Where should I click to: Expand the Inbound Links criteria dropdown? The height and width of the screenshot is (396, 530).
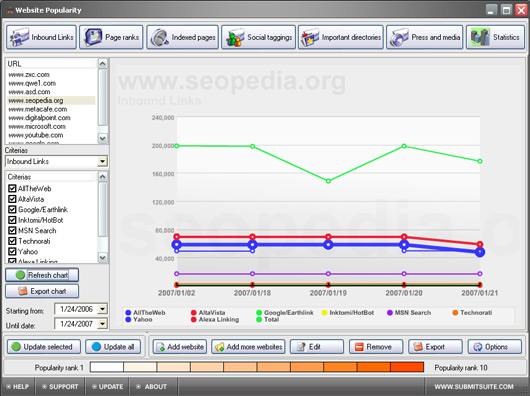(102, 162)
